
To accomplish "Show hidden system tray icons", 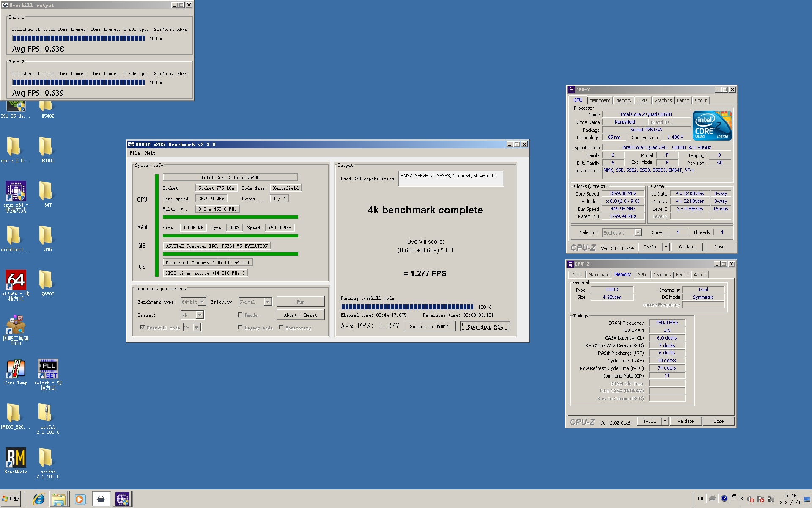I will (x=741, y=498).
